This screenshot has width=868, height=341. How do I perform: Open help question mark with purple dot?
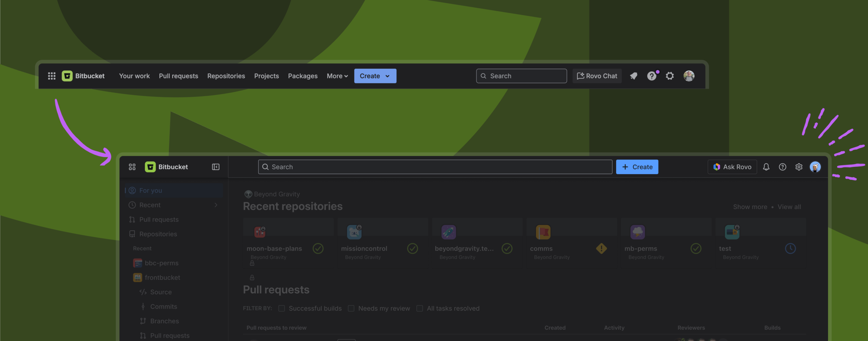(x=652, y=76)
